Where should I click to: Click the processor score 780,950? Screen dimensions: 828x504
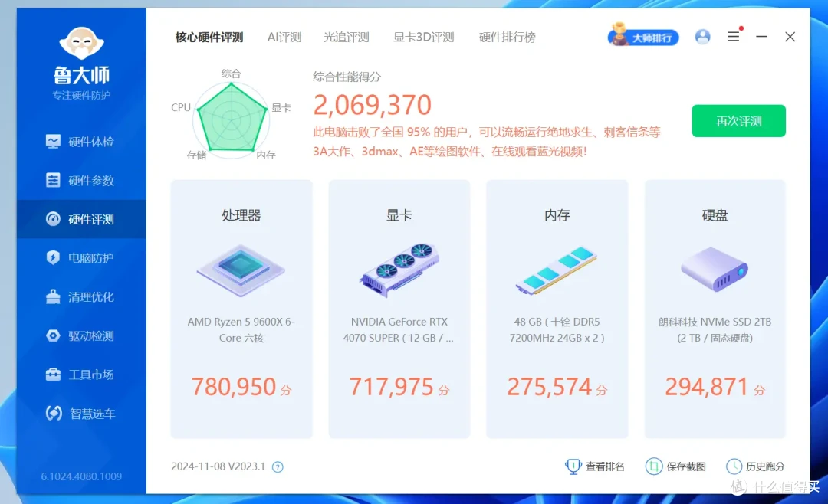click(x=233, y=387)
